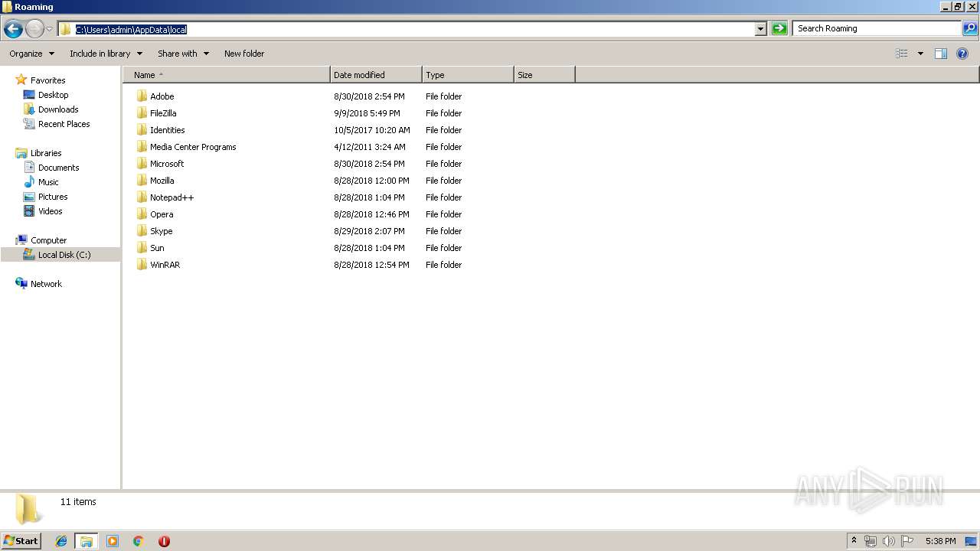Screen dimensions: 980x551
Task: Click the FileZilla date 9/9/2018 5:49 PM
Action: pos(367,113)
